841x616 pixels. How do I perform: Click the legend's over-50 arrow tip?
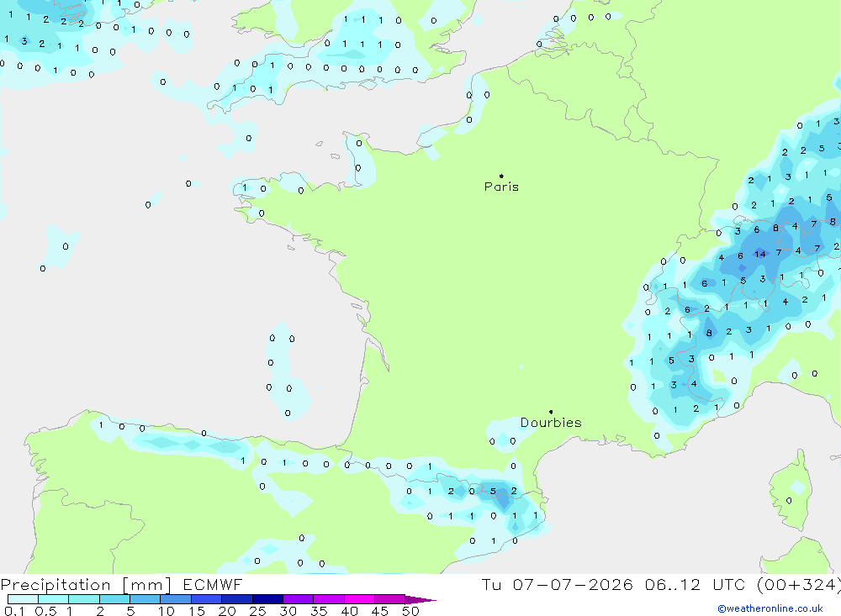[x=420, y=599]
